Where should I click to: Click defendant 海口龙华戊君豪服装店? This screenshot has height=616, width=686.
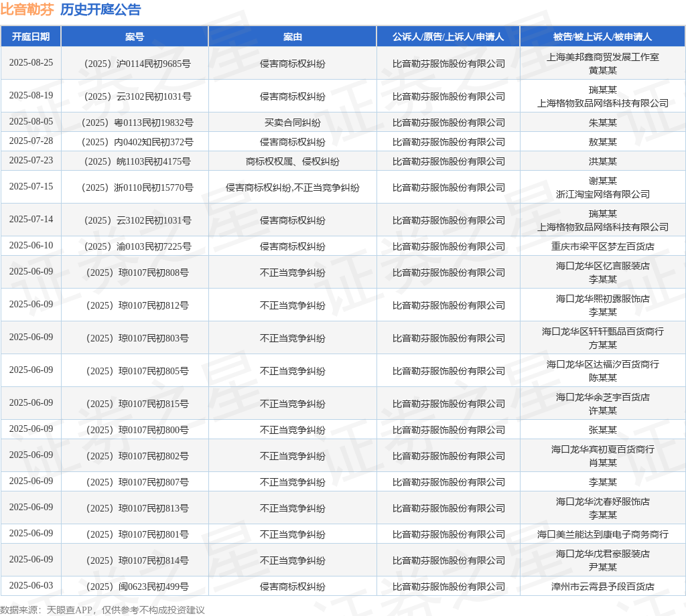603,554
